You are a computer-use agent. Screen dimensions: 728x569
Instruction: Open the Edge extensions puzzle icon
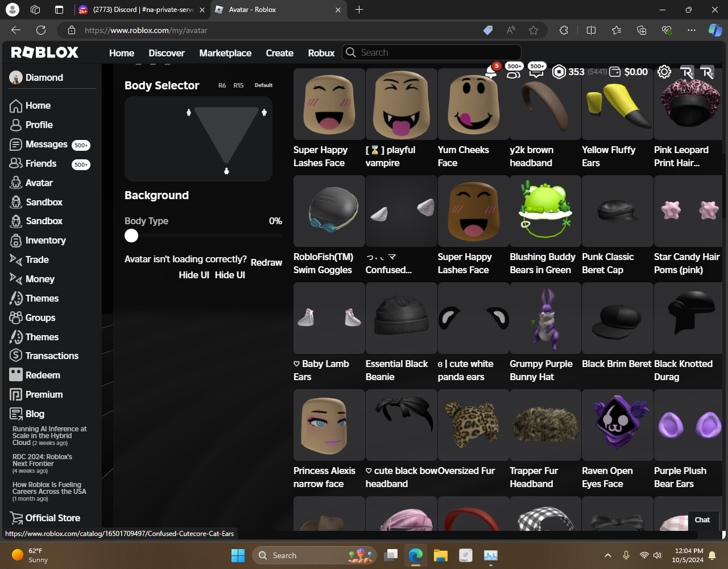point(564,30)
